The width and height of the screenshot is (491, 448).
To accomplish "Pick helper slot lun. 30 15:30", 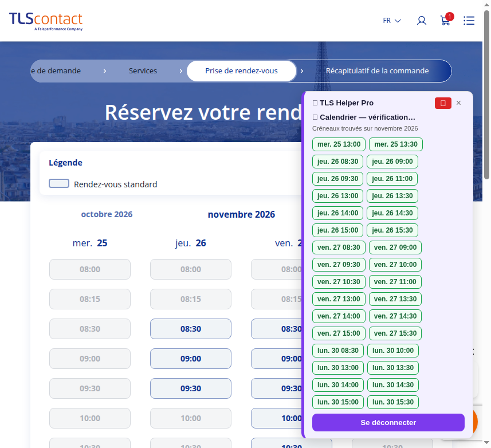I will point(393,403).
